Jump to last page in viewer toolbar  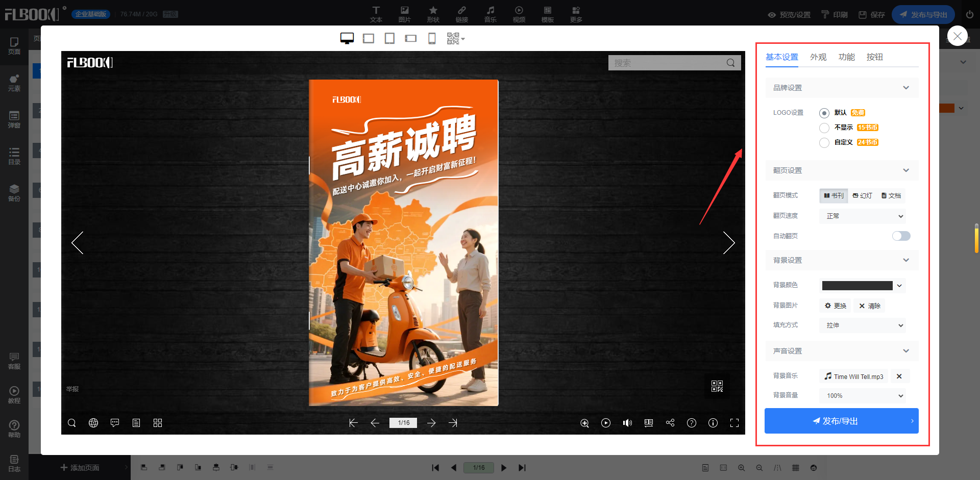[x=453, y=423]
